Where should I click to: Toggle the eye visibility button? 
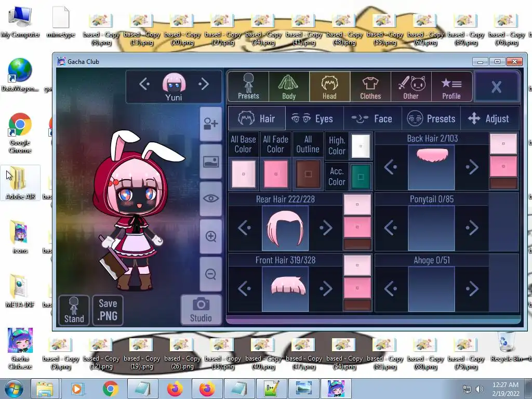tap(211, 199)
